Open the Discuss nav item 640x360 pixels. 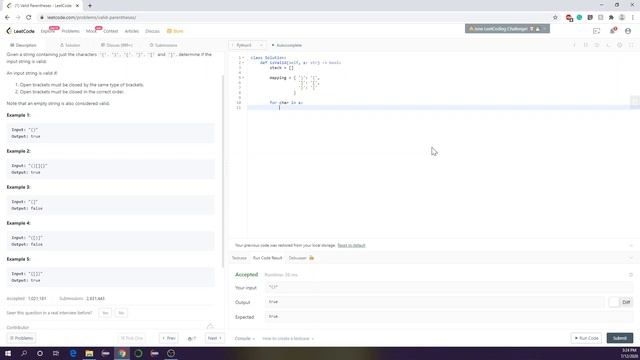tap(152, 31)
